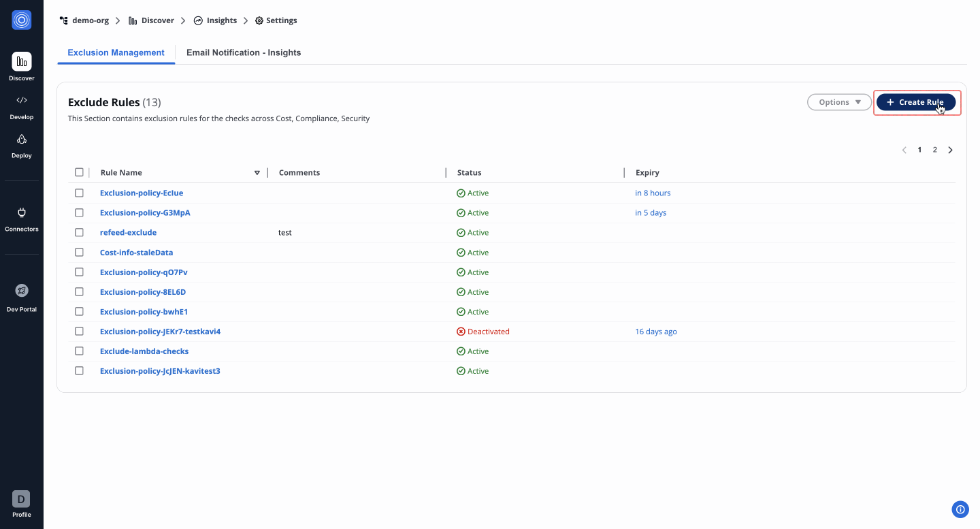Toggle the select-all checkbox in table header
Image resolution: width=980 pixels, height=529 pixels.
(79, 172)
